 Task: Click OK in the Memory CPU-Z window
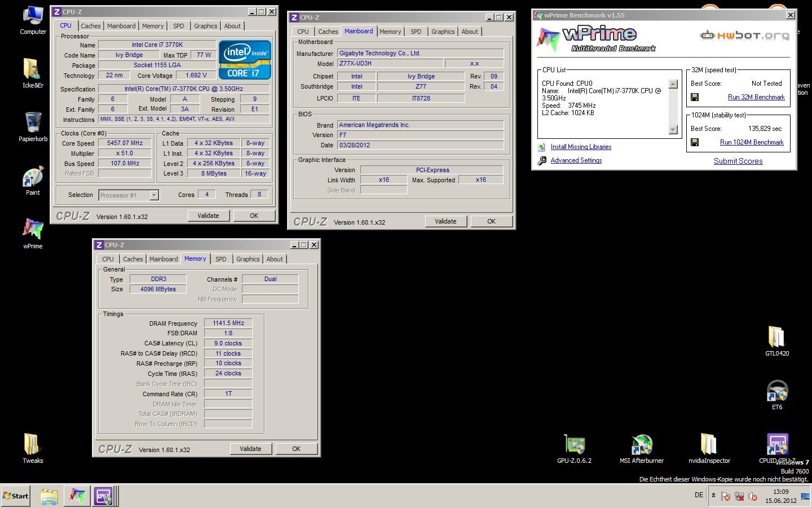296,449
